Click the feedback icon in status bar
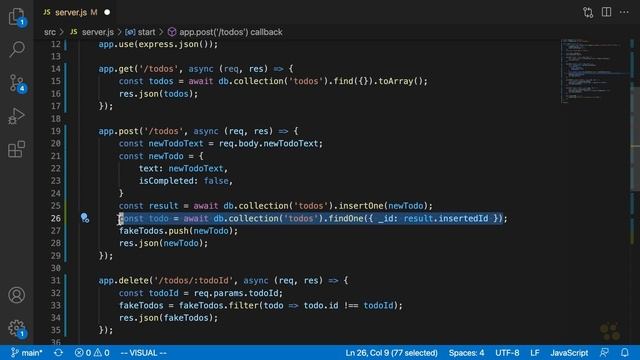640x360 pixels. click(604, 353)
